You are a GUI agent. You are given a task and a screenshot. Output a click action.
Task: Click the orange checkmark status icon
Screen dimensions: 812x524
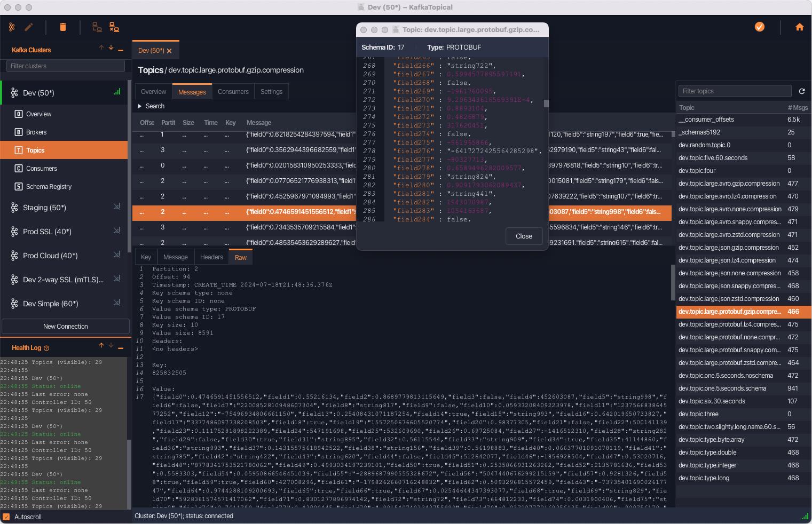[x=760, y=27]
